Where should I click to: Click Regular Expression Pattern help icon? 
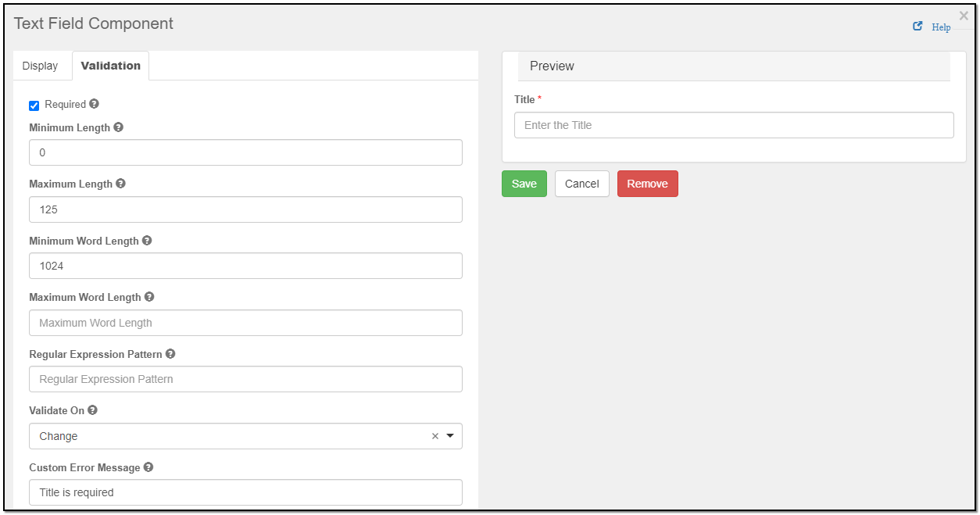170,354
